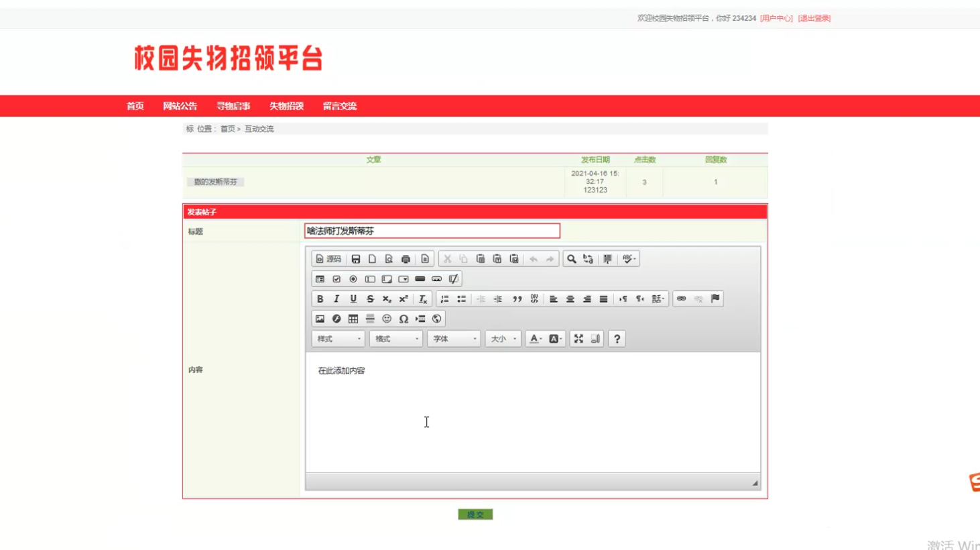Click the Select All icon
Image resolution: width=980 pixels, height=550 pixels.
click(607, 259)
